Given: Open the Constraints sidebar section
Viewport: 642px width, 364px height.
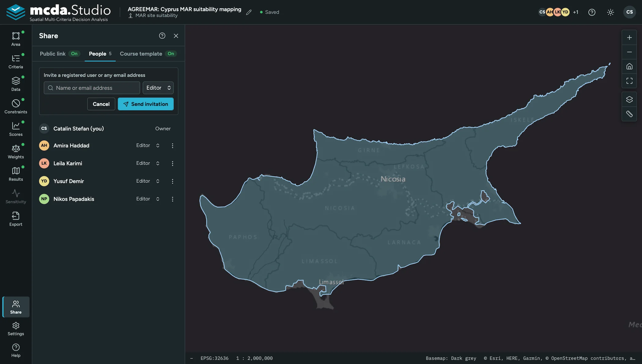Looking at the screenshot, I should pyautogui.click(x=16, y=107).
